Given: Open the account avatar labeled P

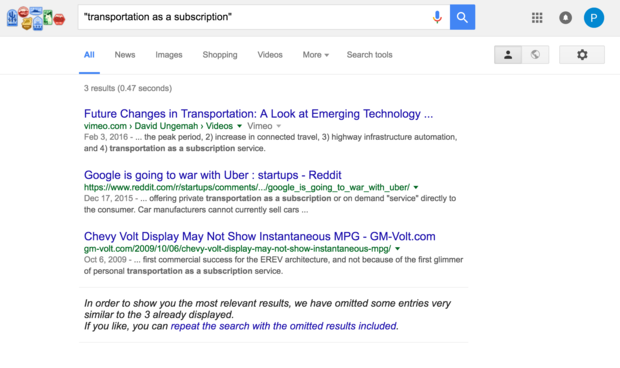Looking at the screenshot, I should point(594,17).
